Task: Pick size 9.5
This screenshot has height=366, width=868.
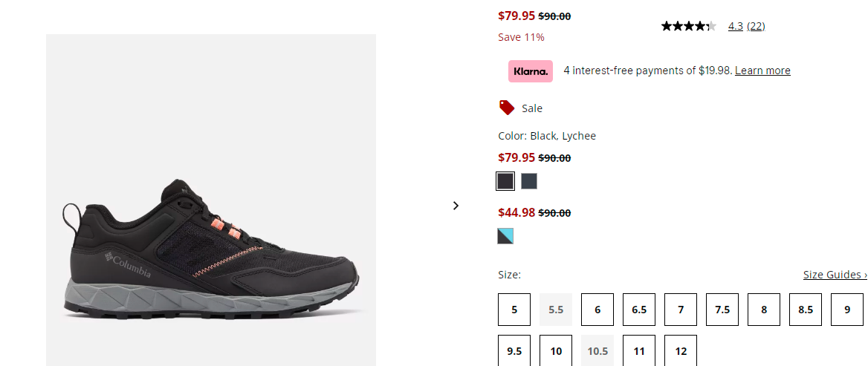Action: 514,350
